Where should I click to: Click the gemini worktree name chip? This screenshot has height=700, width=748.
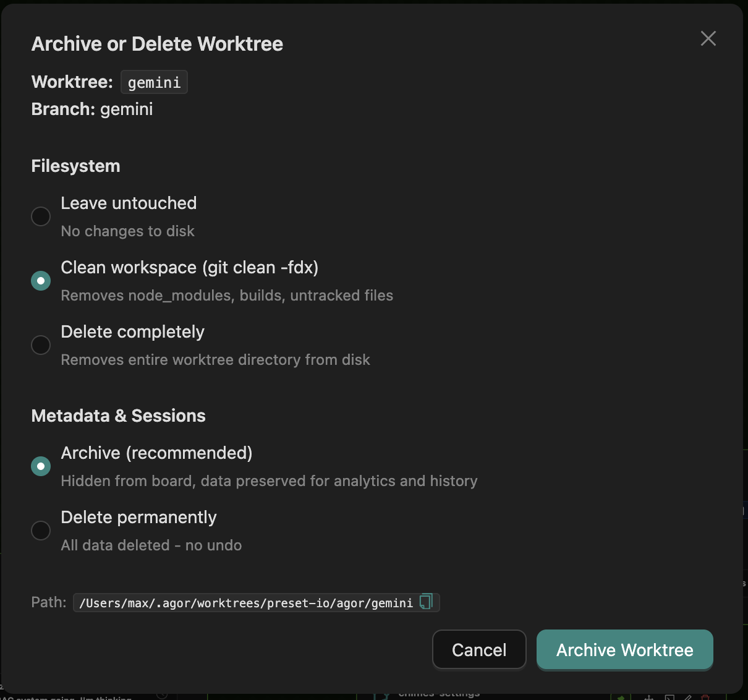click(x=154, y=82)
